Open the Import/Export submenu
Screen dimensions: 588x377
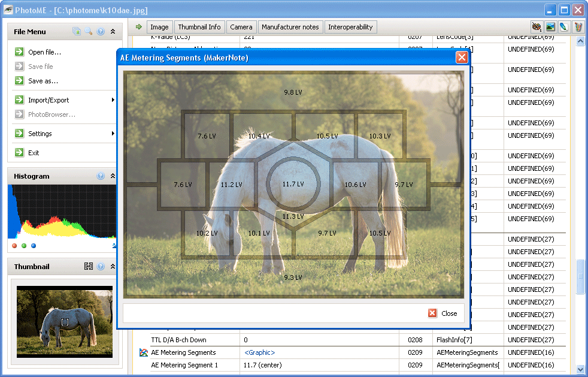(x=49, y=100)
